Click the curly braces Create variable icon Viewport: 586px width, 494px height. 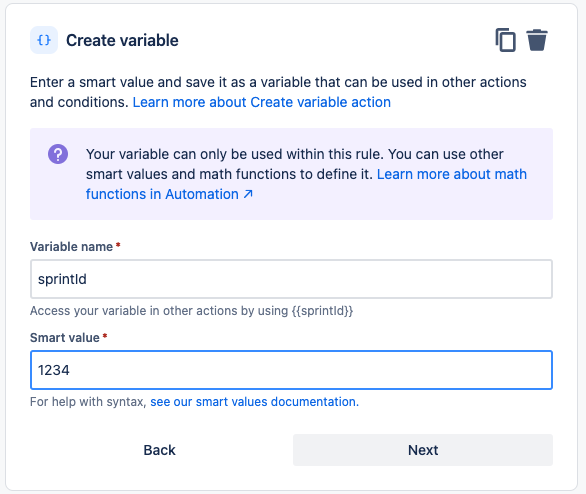44,40
